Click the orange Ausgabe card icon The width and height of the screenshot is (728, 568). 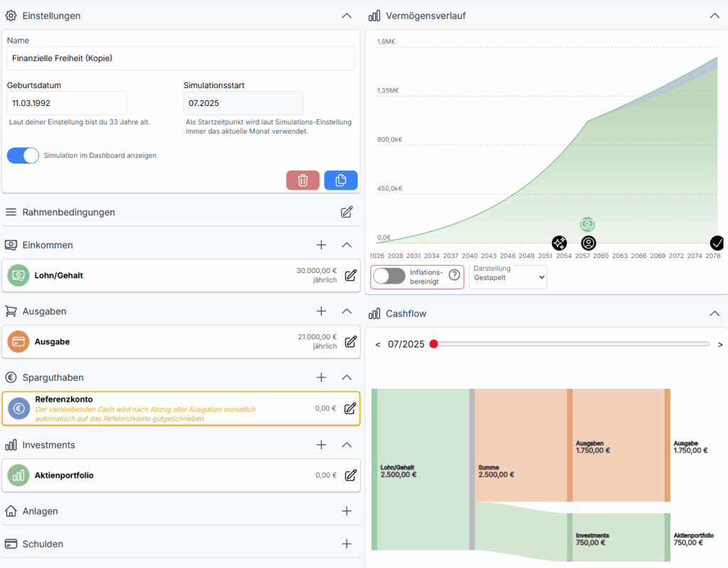click(x=18, y=342)
